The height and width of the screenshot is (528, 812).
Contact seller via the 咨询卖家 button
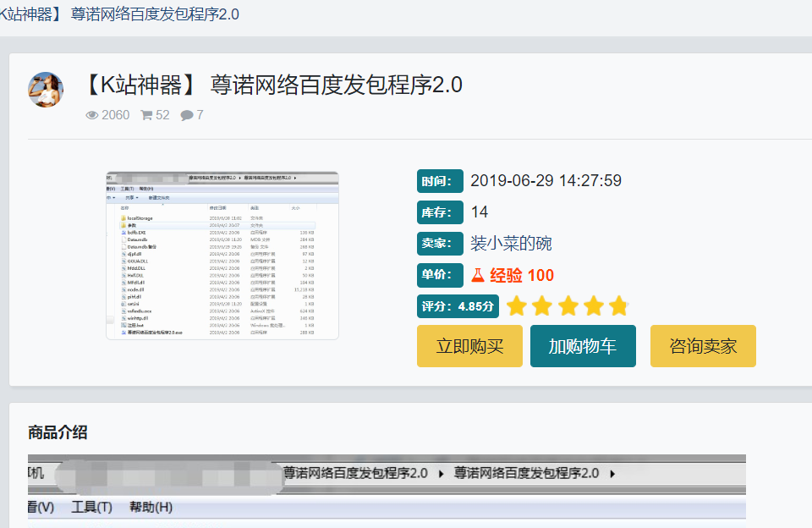pyautogui.click(x=703, y=346)
